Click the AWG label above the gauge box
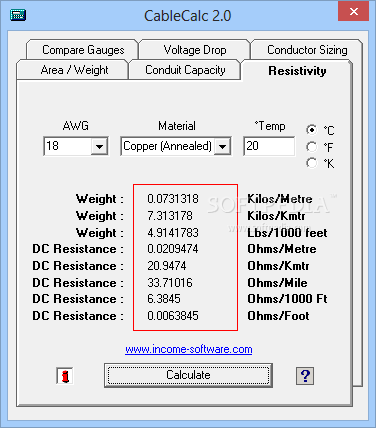Image resolution: width=376 pixels, height=428 pixels. pos(76,126)
